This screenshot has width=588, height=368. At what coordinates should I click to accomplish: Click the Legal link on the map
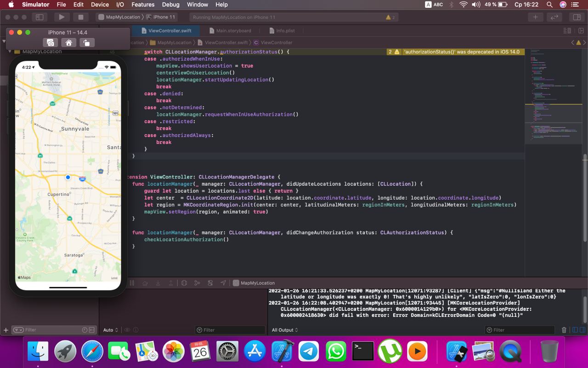point(114,278)
